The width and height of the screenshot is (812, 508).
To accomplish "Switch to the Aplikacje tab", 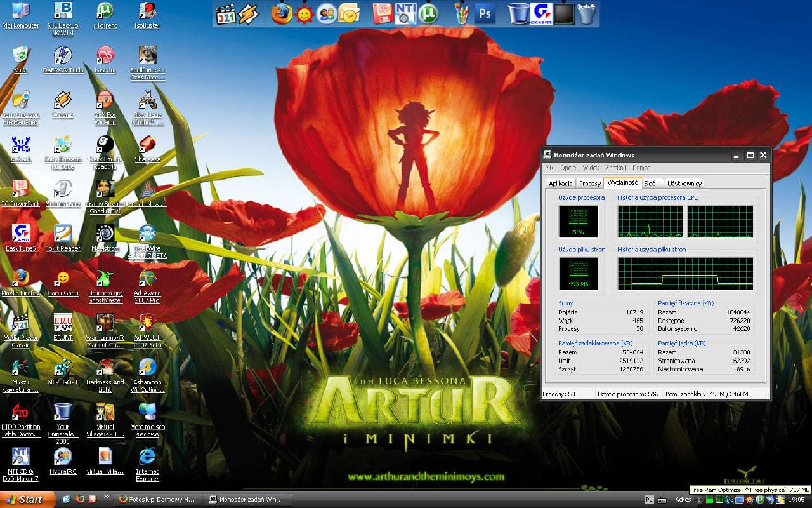I will tap(561, 184).
